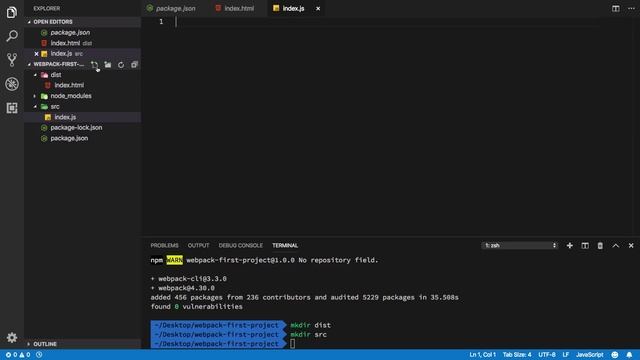Click the terminal prompt cursor

click(292, 344)
